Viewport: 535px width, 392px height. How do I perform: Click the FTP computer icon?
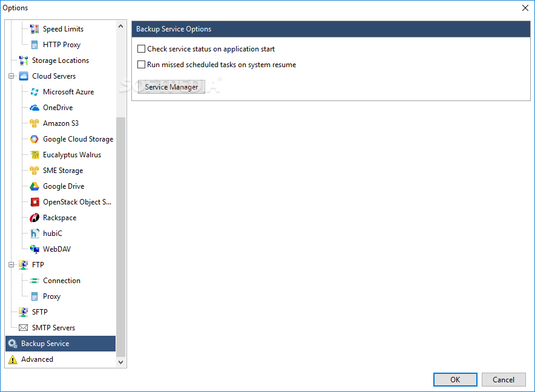[x=24, y=265]
